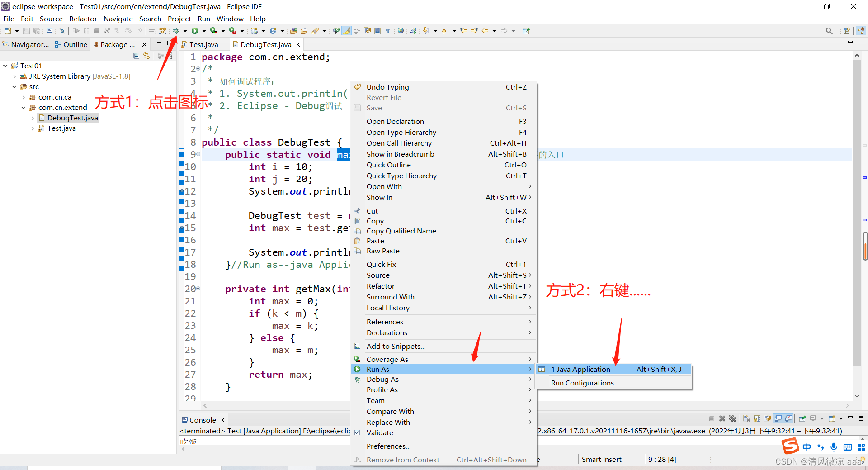This screenshot has height=470, width=868.
Task: Toggle Show Console When Standard Out Changes
Action: click(778, 418)
